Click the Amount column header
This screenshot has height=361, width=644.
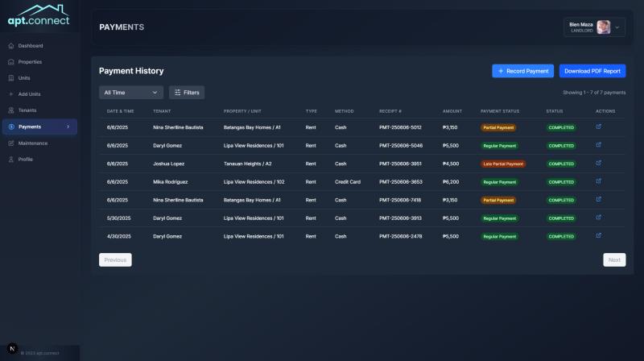[x=452, y=111]
